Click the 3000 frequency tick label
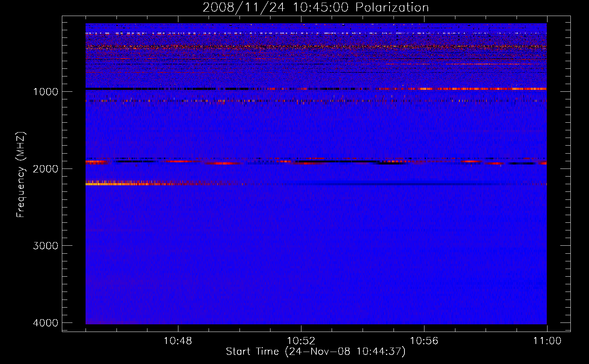Screen dimensions: 589x364 point(46,246)
